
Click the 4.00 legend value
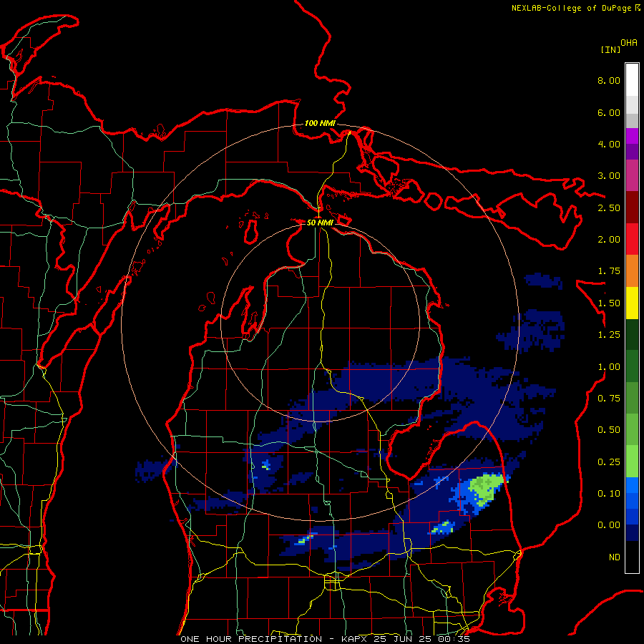click(609, 144)
